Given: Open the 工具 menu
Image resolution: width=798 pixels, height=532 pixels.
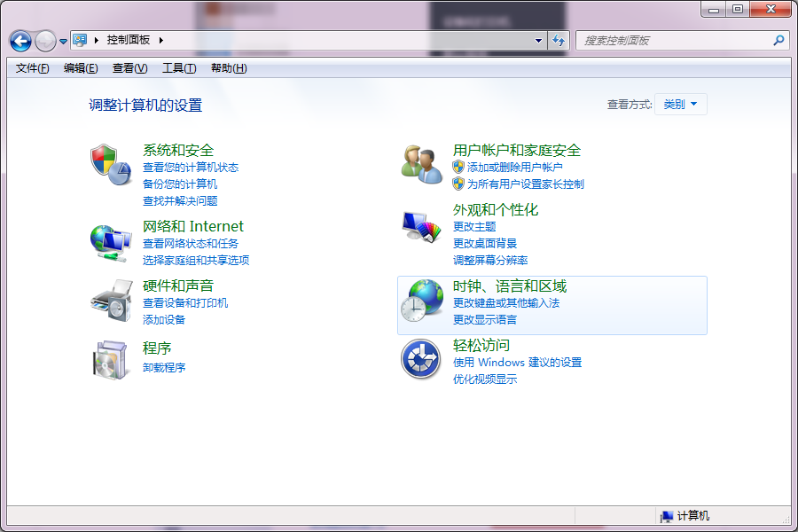Looking at the screenshot, I should (177, 68).
